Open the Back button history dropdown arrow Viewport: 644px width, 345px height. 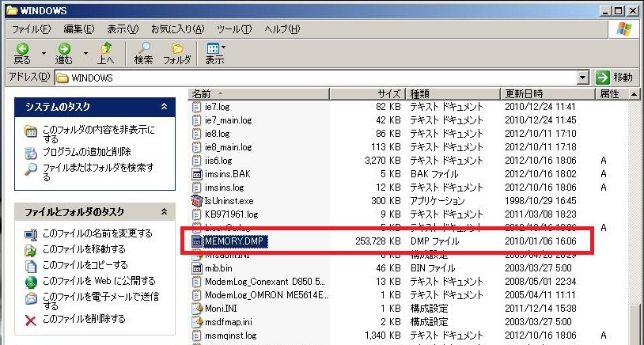44,53
